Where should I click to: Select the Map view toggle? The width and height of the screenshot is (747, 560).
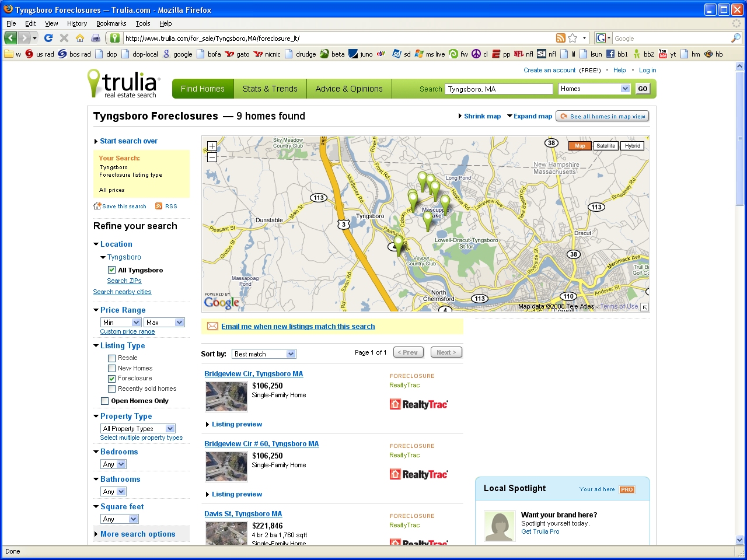580,146
